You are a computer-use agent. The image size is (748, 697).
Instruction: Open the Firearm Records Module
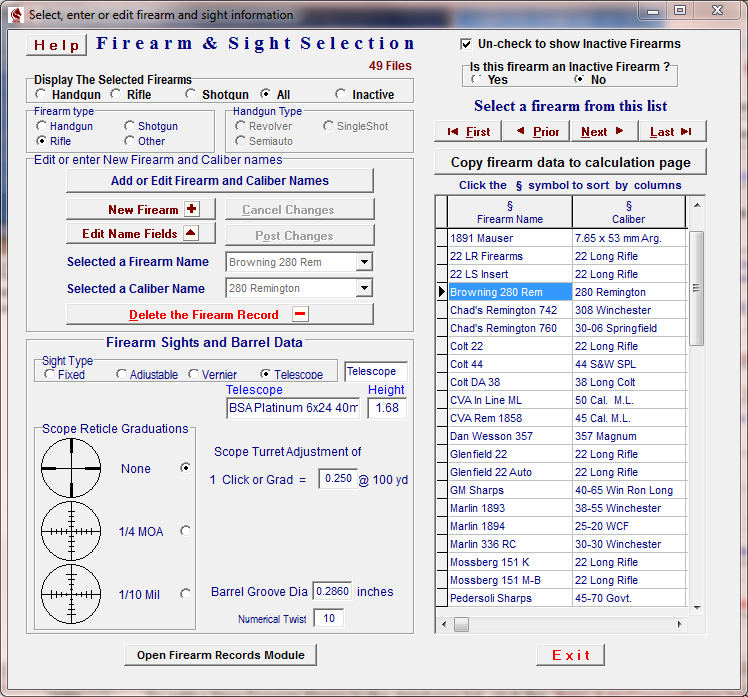coord(220,655)
